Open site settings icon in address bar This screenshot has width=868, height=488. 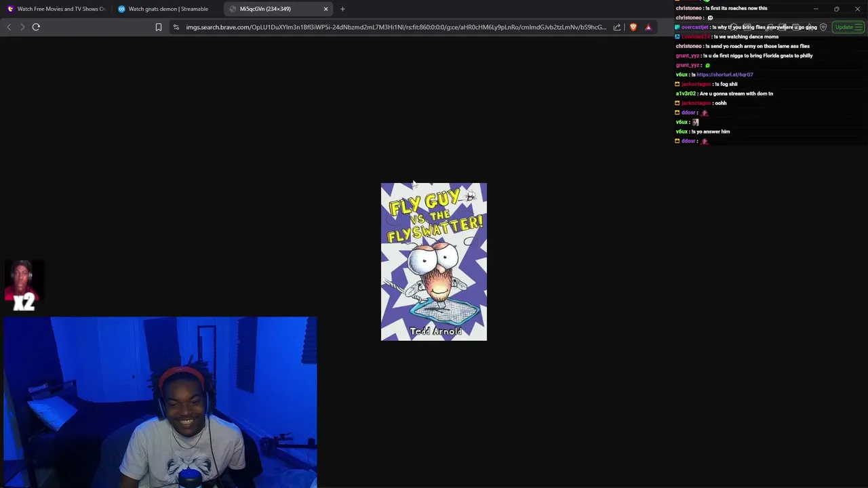click(x=176, y=27)
